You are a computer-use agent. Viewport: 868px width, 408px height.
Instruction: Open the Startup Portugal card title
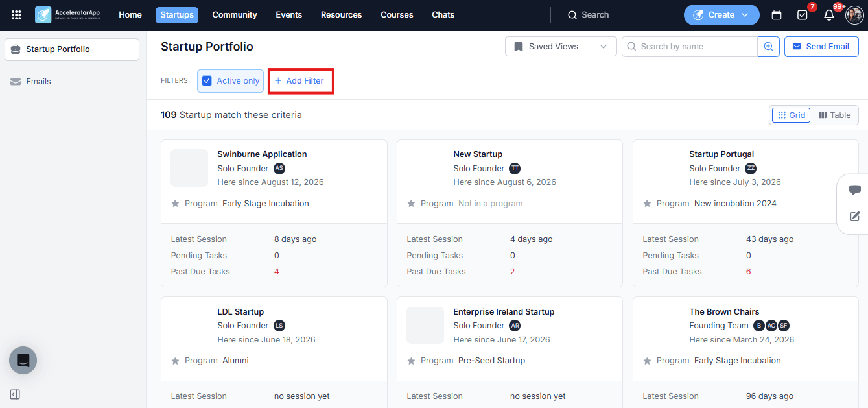click(x=721, y=154)
